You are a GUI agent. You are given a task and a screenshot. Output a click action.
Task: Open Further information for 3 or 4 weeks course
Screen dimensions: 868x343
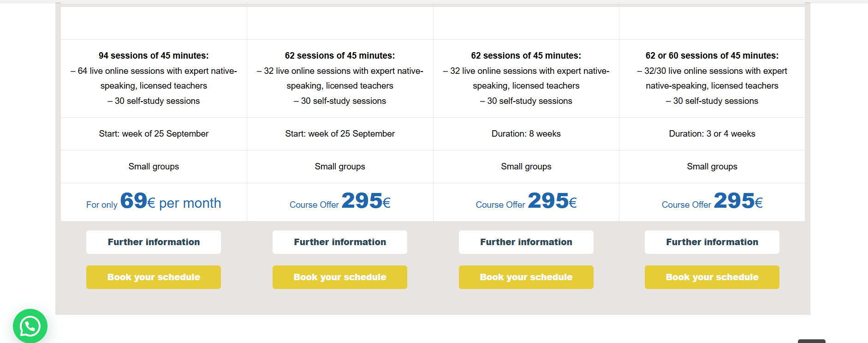(x=712, y=242)
